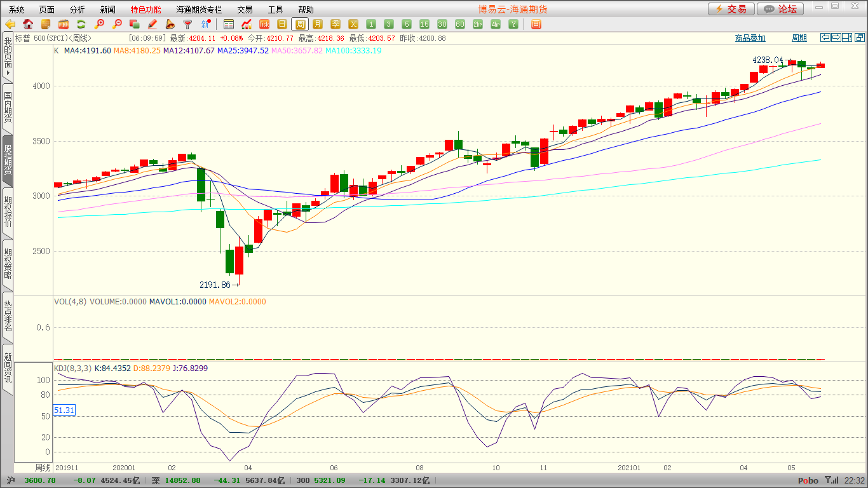Select the red pencil drawing tool

pos(153,24)
